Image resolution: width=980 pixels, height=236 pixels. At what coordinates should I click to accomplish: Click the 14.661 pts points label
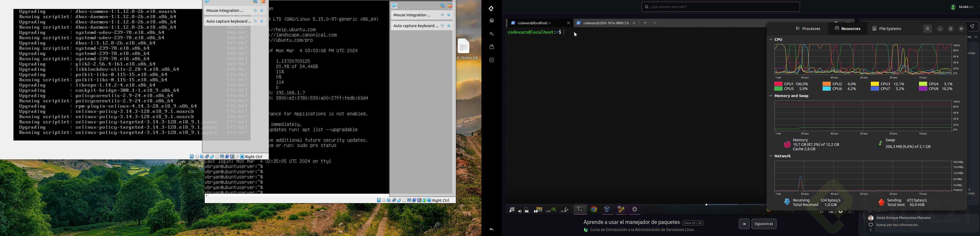tap(966, 7)
